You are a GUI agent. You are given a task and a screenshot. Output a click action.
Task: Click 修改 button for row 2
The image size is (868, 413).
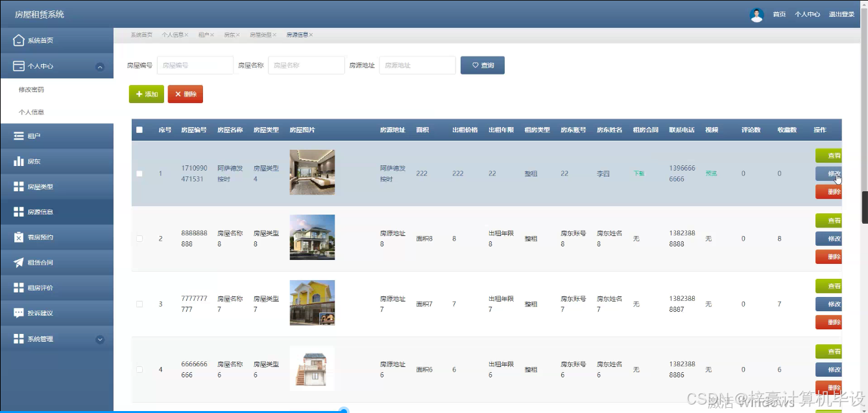829,239
